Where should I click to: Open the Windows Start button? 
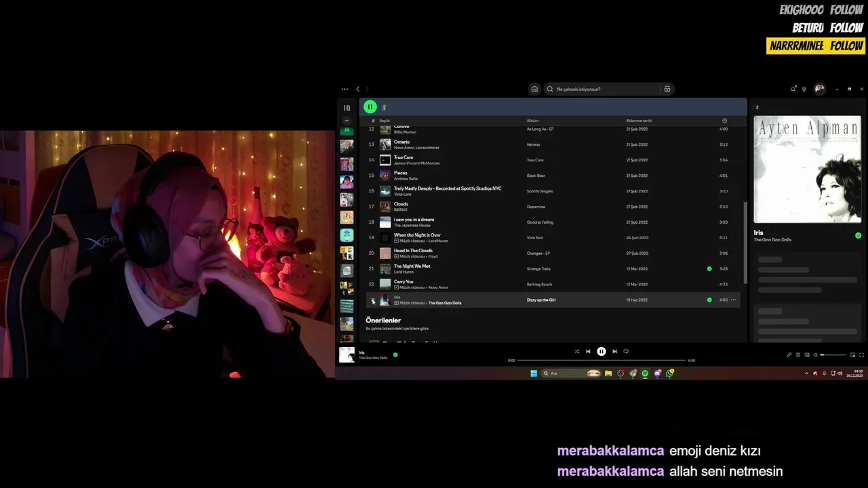[x=534, y=373]
